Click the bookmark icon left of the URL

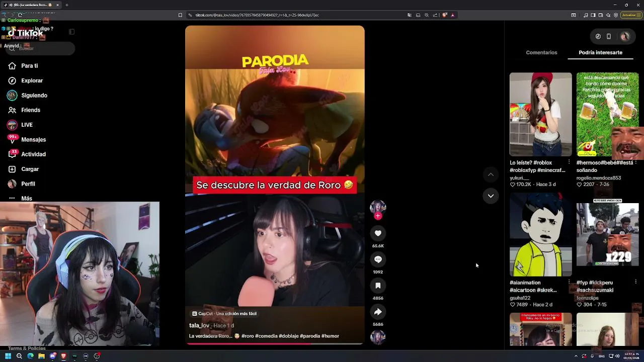pyautogui.click(x=180, y=15)
